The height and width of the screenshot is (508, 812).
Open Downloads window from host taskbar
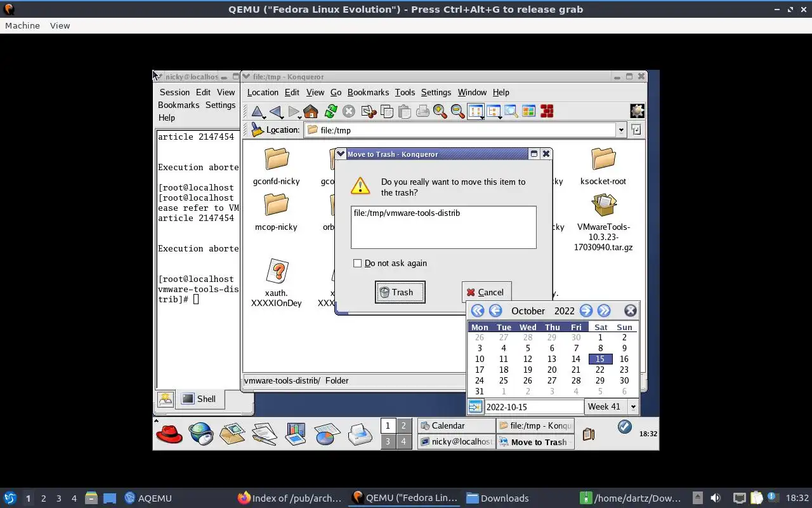pos(498,498)
